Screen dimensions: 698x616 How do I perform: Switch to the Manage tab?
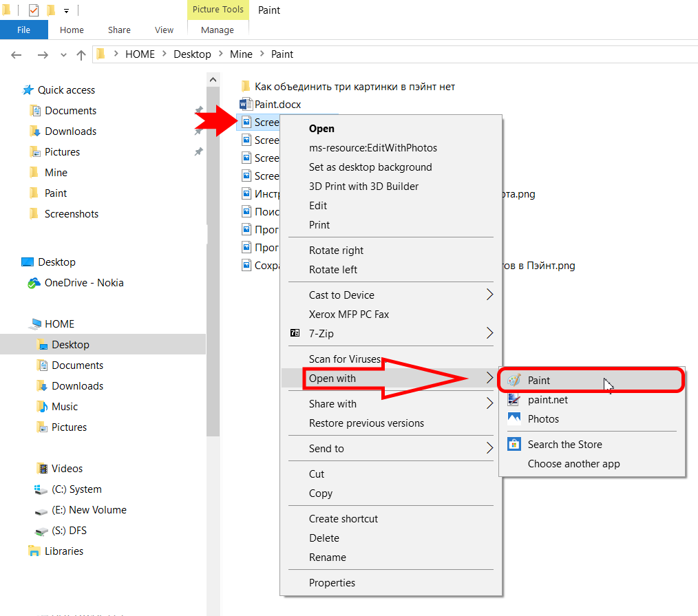point(218,30)
